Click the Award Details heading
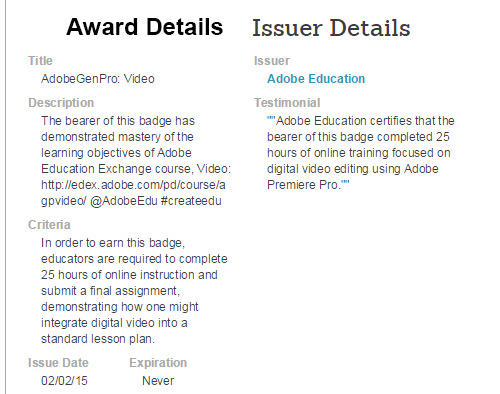 coord(145,27)
